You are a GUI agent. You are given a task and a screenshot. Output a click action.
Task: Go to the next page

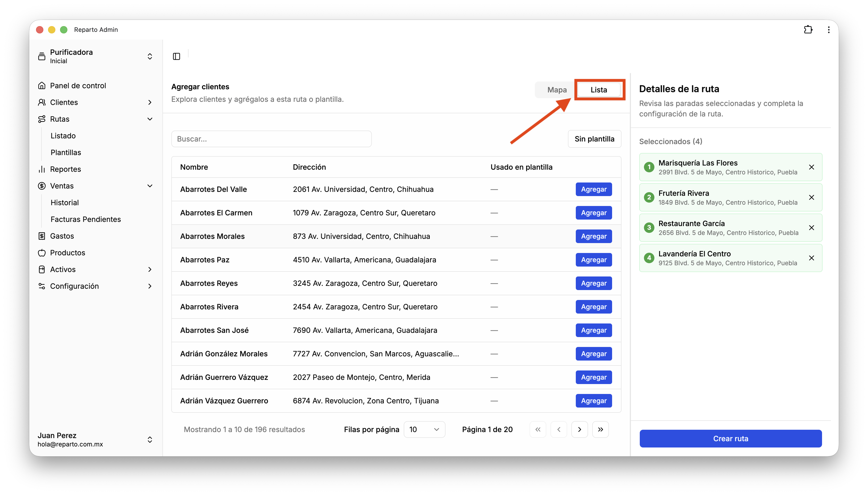pos(580,429)
